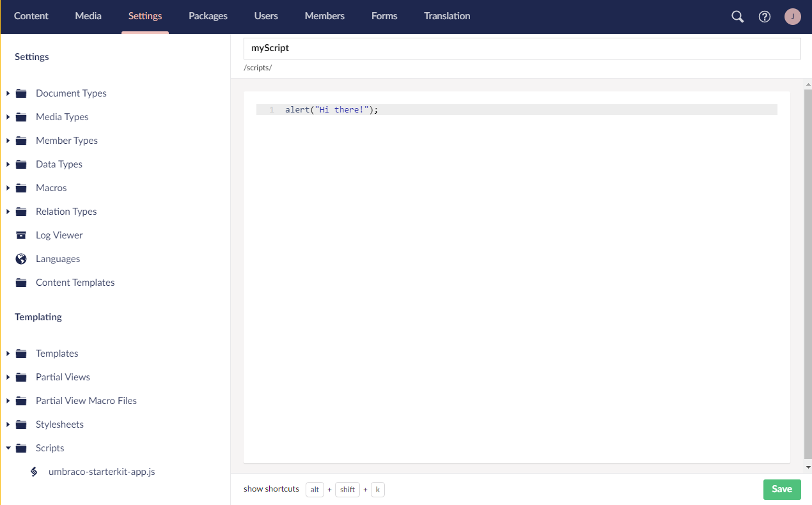Open the Forms section
Viewport: 812px width, 505px height.
click(384, 16)
